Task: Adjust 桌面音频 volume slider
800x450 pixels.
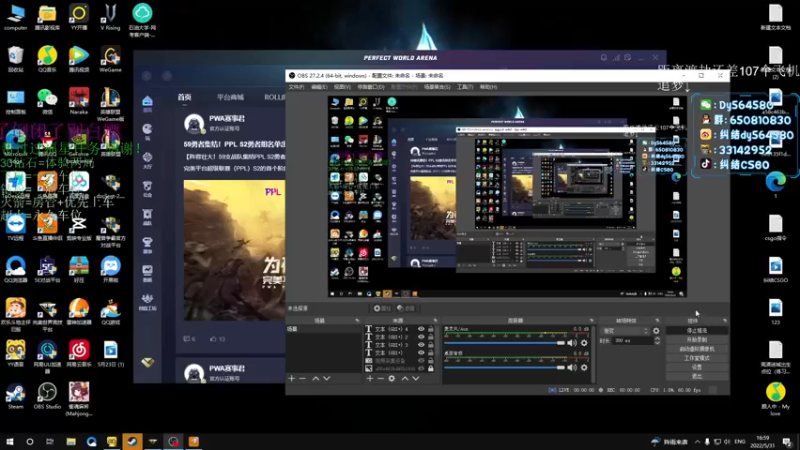Action: 505,367
